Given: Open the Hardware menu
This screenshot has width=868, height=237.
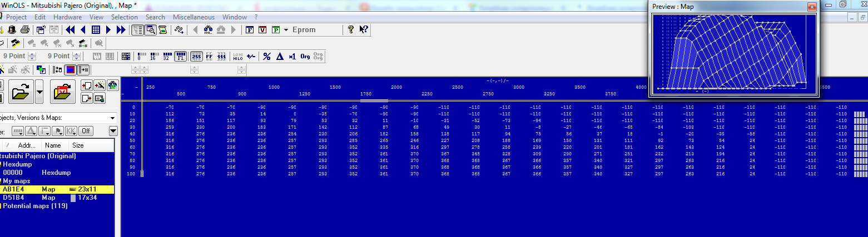Looking at the screenshot, I should pyautogui.click(x=67, y=17).
